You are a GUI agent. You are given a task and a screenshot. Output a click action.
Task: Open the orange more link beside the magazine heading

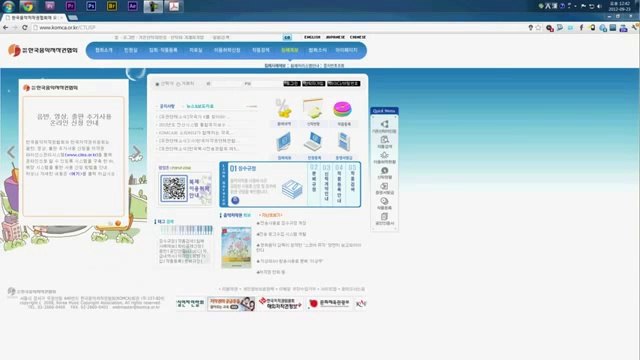(x=270, y=215)
